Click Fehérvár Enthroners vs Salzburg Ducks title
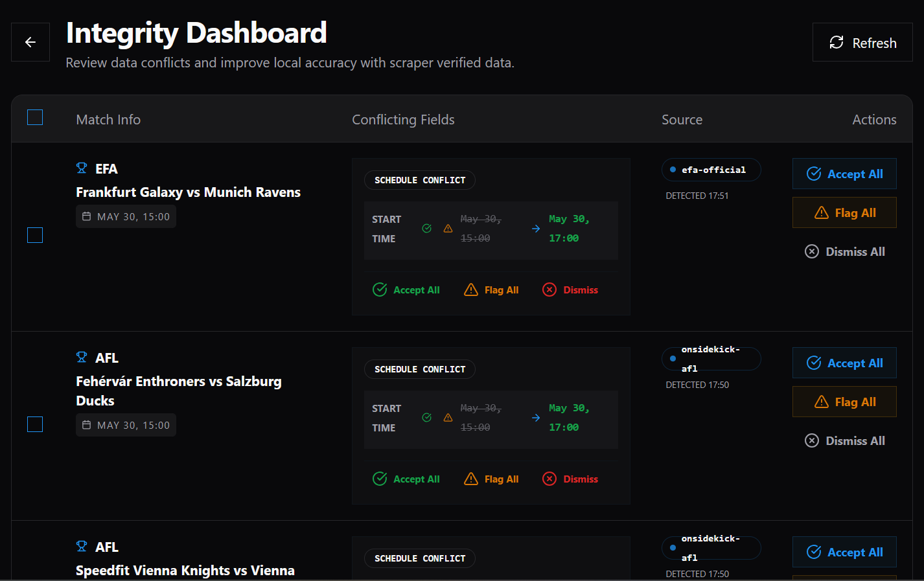Image resolution: width=924 pixels, height=581 pixels. (x=179, y=391)
